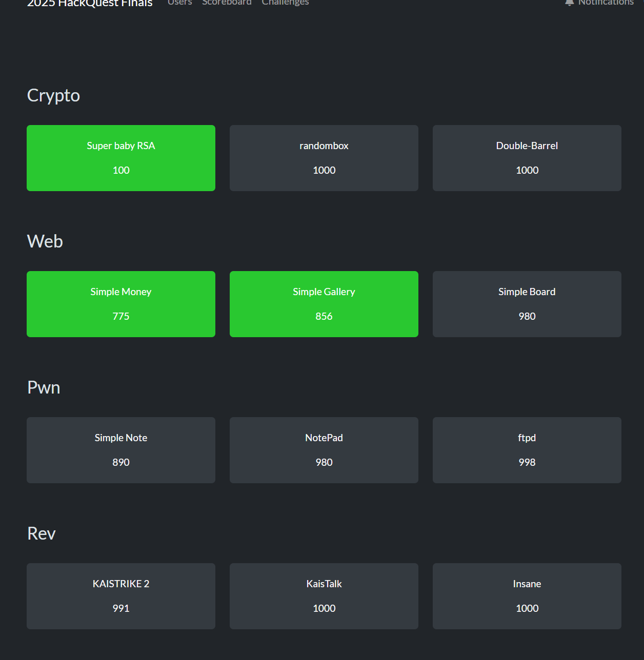Open the Simple Note challenge
The image size is (644, 660).
pyautogui.click(x=121, y=450)
